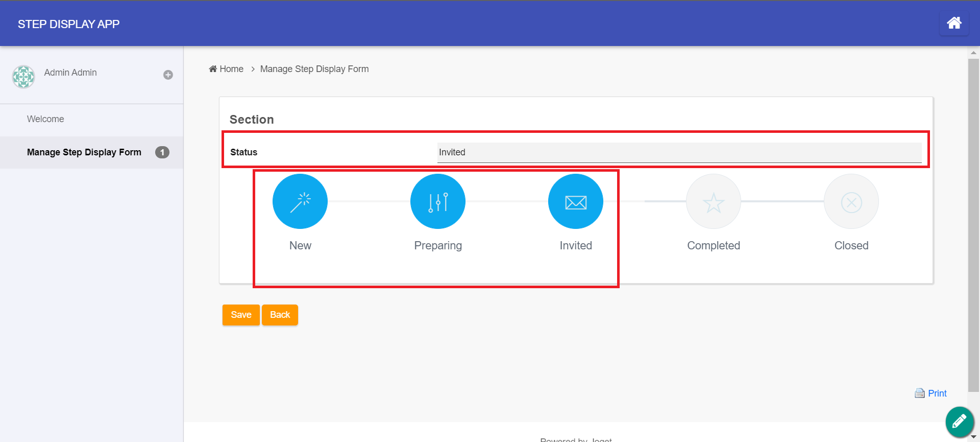This screenshot has height=442, width=980.
Task: Open the Welcome menu item
Action: coord(92,119)
